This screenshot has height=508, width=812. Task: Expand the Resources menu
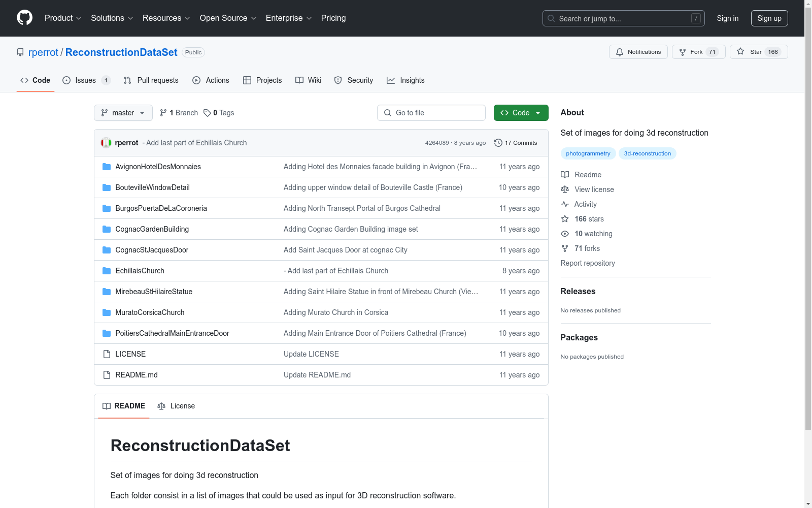pos(166,18)
